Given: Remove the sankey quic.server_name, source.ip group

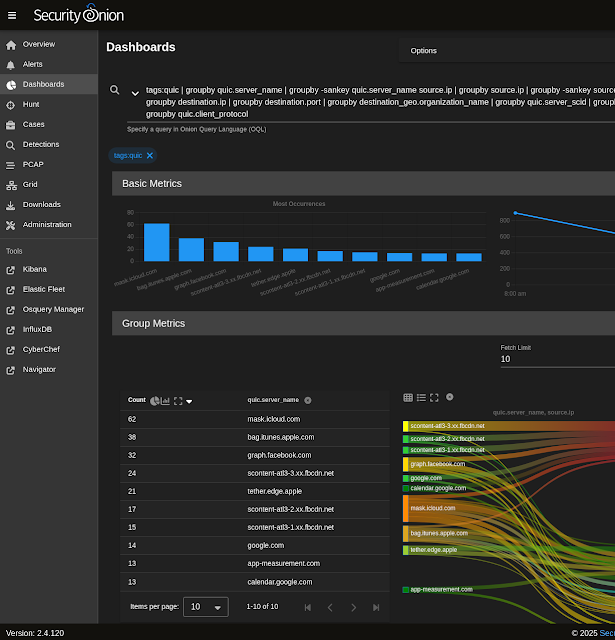Looking at the screenshot, I should click(x=450, y=397).
